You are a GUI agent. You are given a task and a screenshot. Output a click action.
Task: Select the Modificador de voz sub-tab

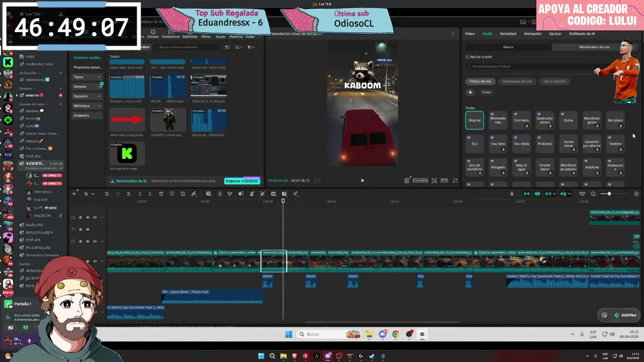[x=594, y=47]
